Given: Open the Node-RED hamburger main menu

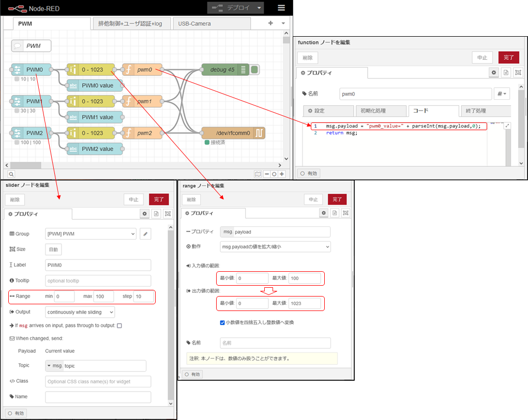Looking at the screenshot, I should [x=281, y=8].
